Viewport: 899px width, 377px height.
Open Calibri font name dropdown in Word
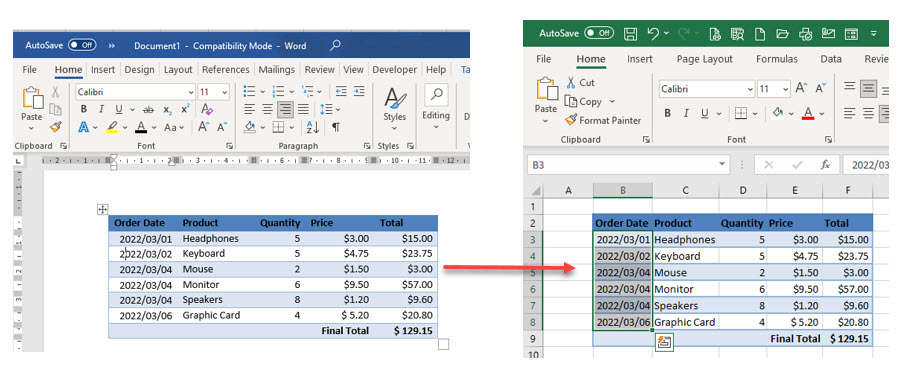(x=191, y=92)
